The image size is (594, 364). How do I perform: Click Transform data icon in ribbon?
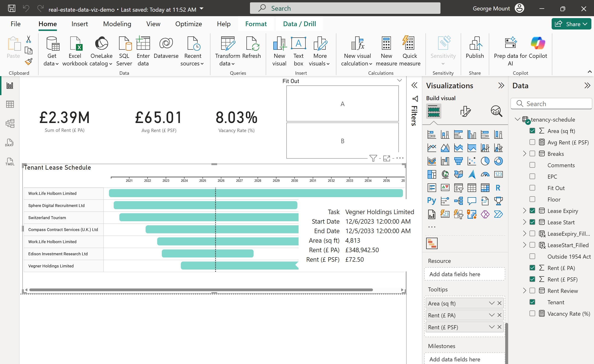(227, 44)
